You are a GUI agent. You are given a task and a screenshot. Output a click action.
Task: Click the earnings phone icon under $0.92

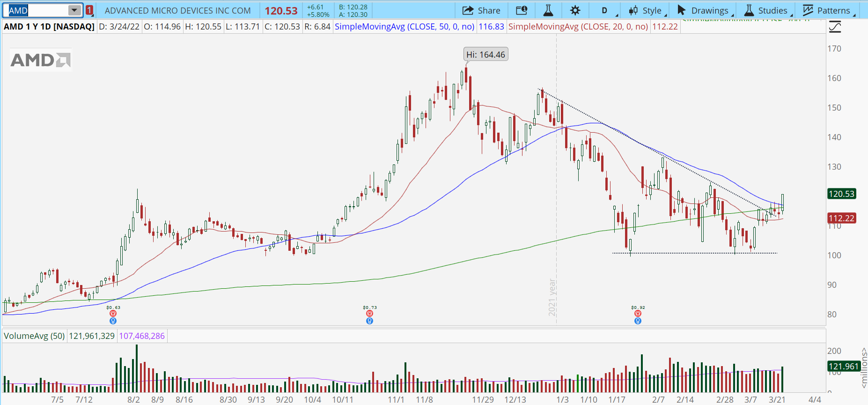point(638,314)
